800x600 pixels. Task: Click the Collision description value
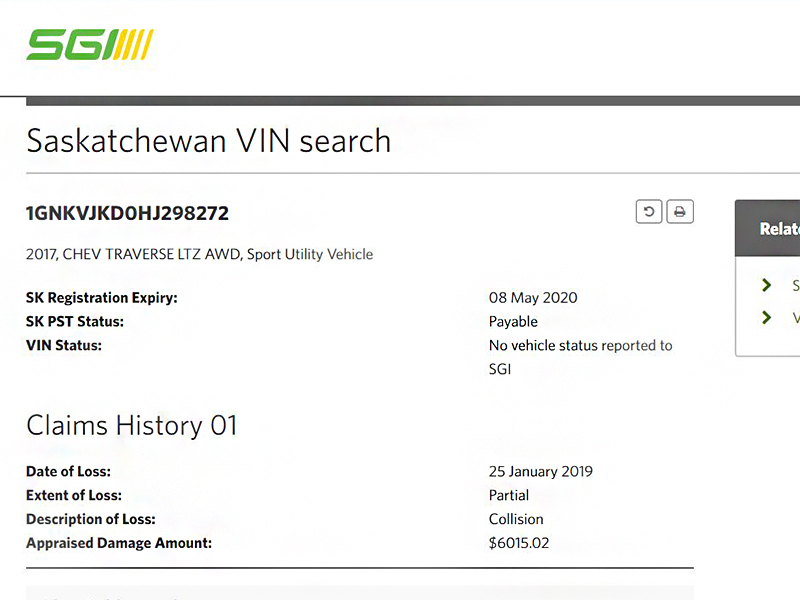(x=516, y=519)
